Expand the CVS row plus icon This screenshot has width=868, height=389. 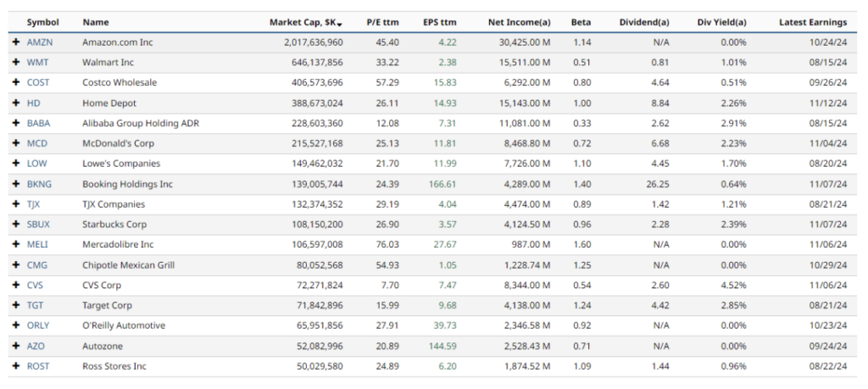[16, 286]
